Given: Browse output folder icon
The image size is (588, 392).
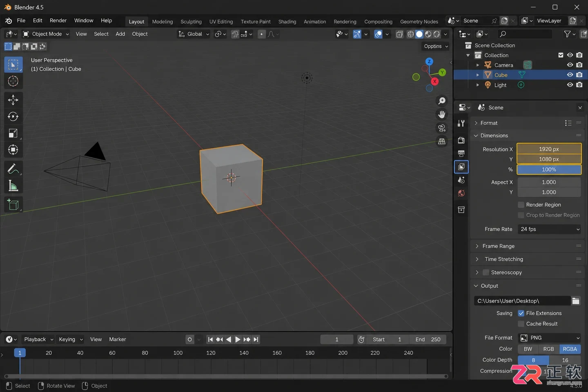Looking at the screenshot, I should (576, 301).
